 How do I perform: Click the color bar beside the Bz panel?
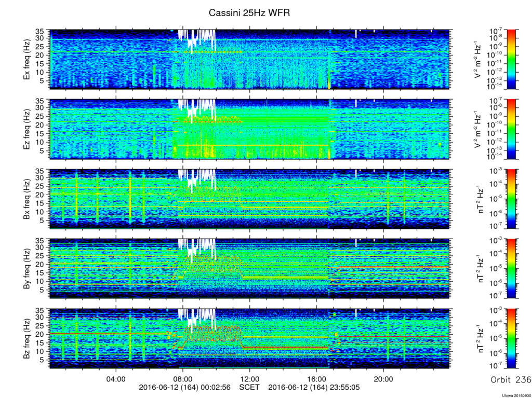pyautogui.click(x=511, y=338)
